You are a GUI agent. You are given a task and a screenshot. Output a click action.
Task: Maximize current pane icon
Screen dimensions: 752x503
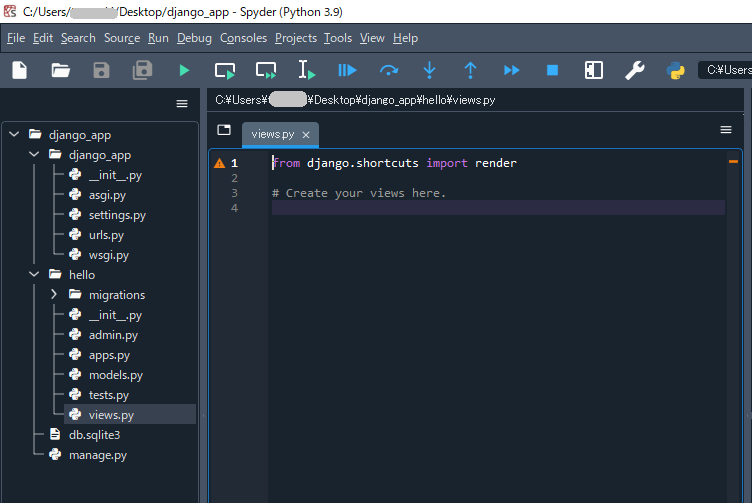[x=594, y=70]
